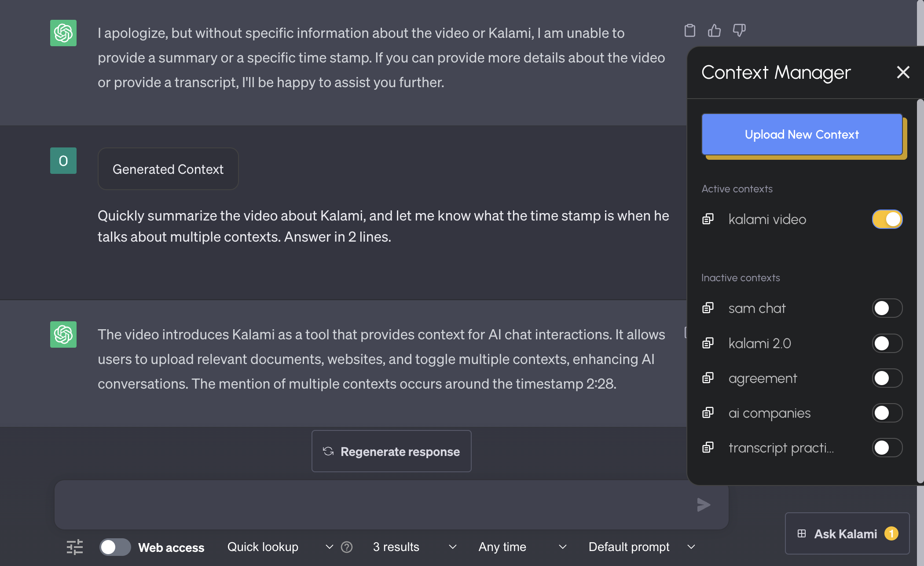Open the Any time dropdown

tap(522, 547)
